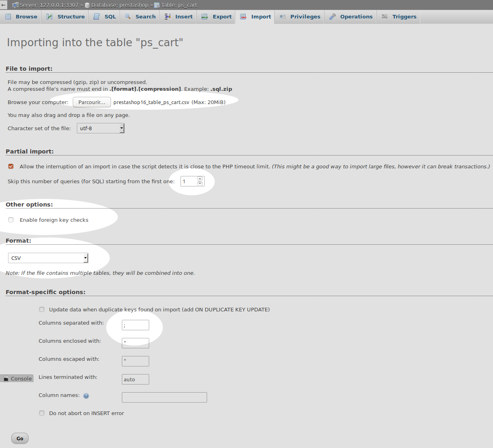This screenshot has height=448, width=493.
Task: Switch to the Export tab
Action: pyautogui.click(x=216, y=16)
